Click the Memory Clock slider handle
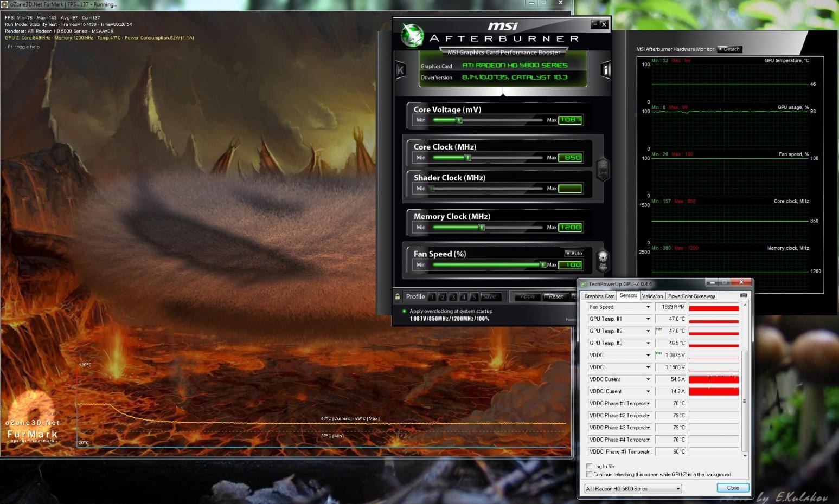Image resolution: width=839 pixels, height=504 pixels. click(x=482, y=227)
